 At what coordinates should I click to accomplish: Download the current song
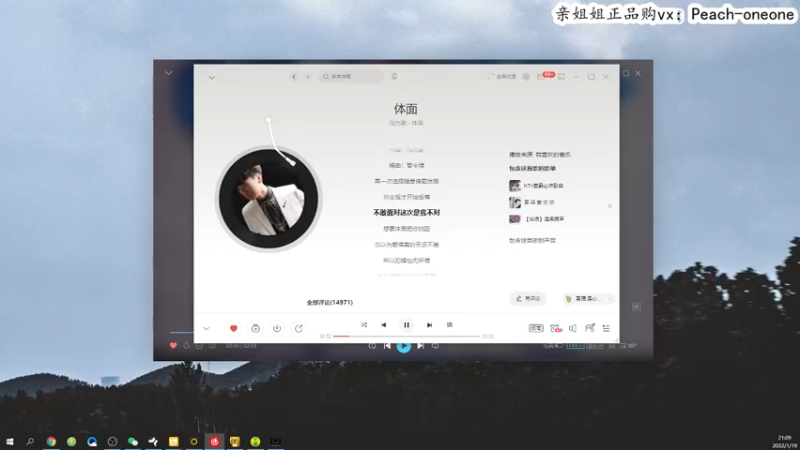pos(277,328)
